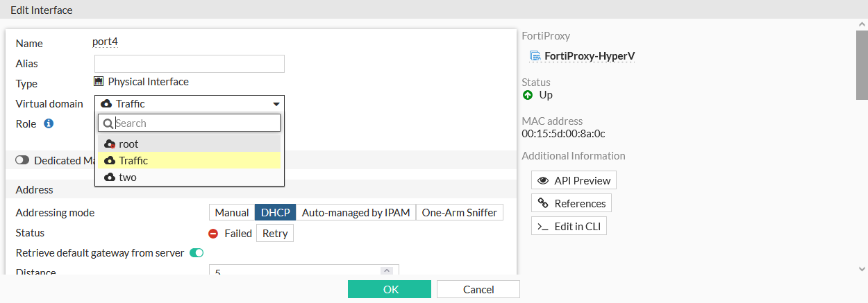Choose Traffic in virtual domain list

click(133, 161)
